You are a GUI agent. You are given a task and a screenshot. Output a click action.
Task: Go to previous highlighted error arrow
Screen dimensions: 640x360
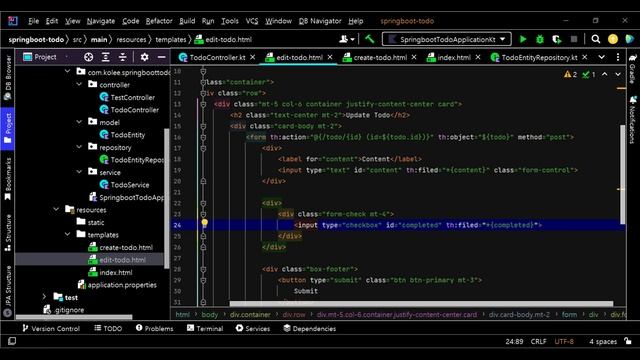[x=604, y=74]
